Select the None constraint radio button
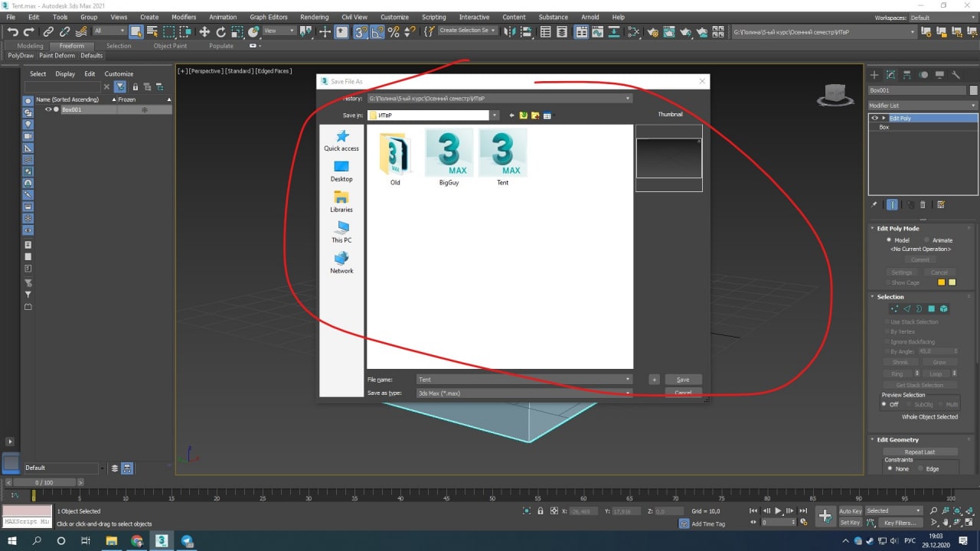The width and height of the screenshot is (980, 551). pos(889,468)
